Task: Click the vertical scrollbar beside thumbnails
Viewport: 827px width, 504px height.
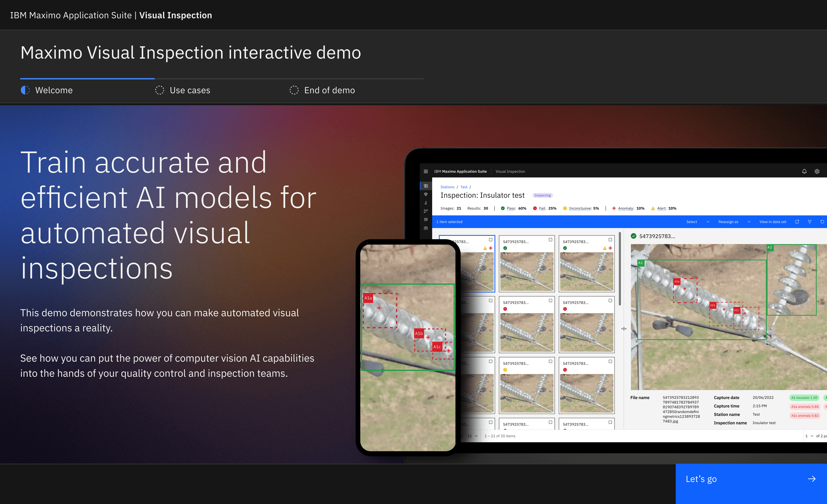Action: coord(620,268)
